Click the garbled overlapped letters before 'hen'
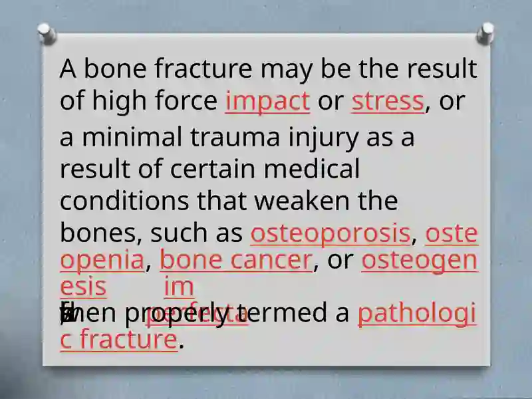 68,313
